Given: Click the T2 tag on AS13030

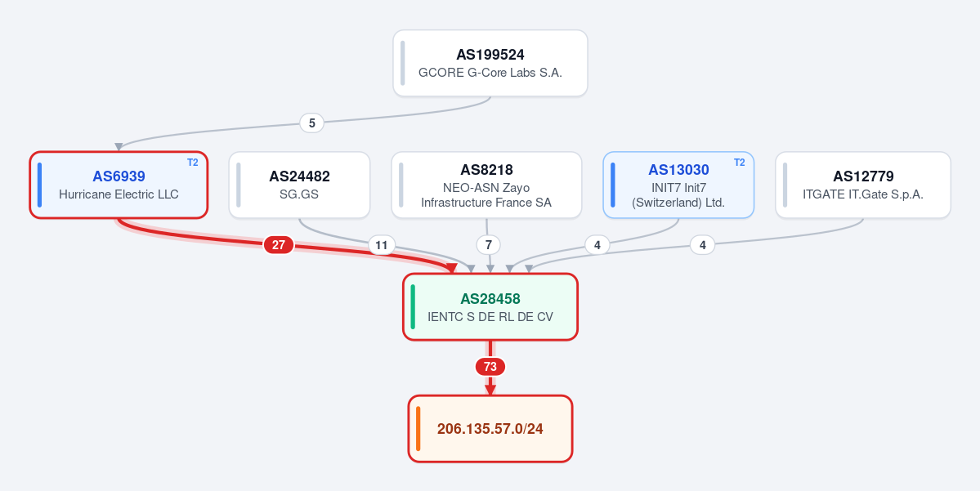Looking at the screenshot, I should coord(740,163).
